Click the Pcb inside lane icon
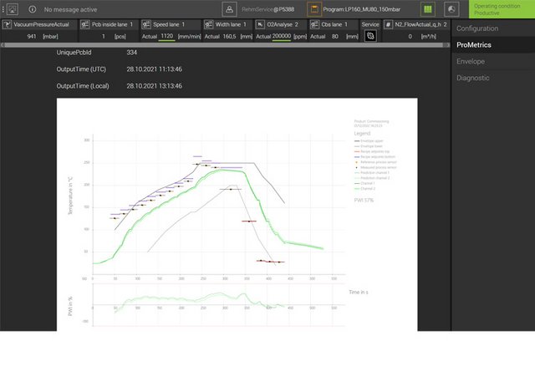This screenshot has width=535, height=392. point(84,25)
